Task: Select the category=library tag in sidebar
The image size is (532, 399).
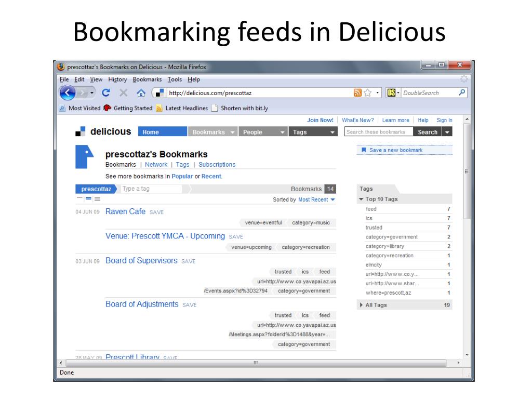Action: point(385,246)
